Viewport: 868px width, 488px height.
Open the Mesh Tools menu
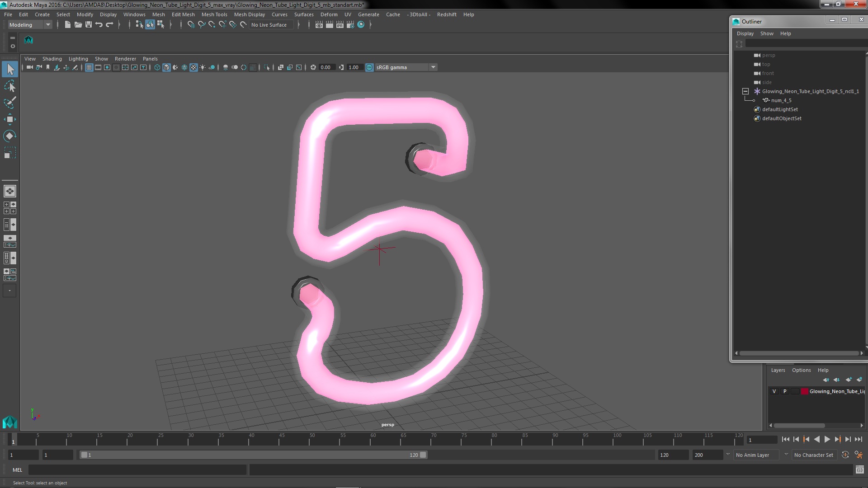click(x=214, y=14)
